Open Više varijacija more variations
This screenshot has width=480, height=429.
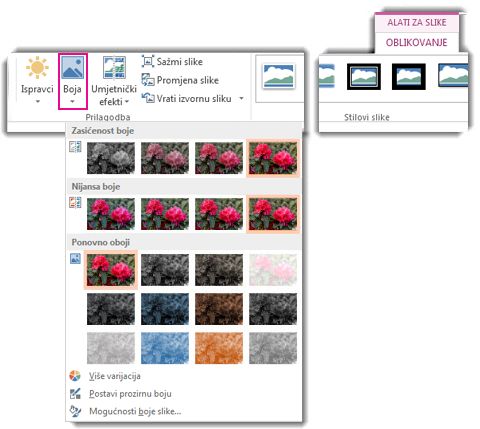coord(115,376)
